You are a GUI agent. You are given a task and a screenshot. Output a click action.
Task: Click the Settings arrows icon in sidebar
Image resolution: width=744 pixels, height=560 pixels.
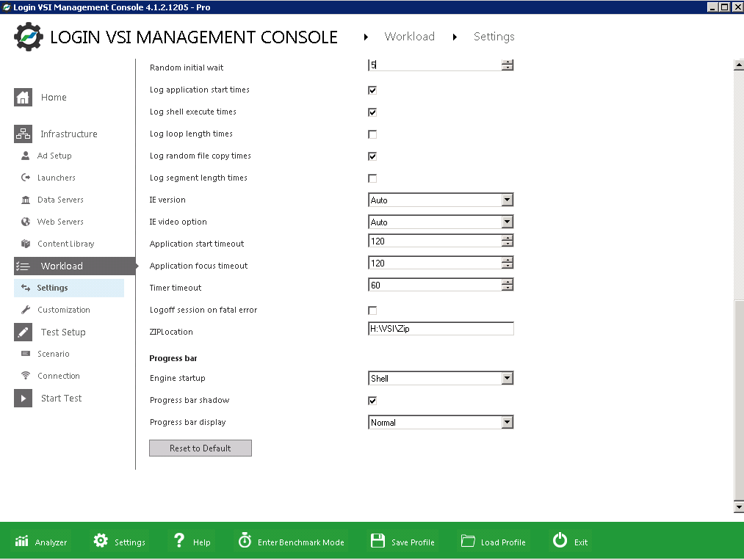coord(26,288)
